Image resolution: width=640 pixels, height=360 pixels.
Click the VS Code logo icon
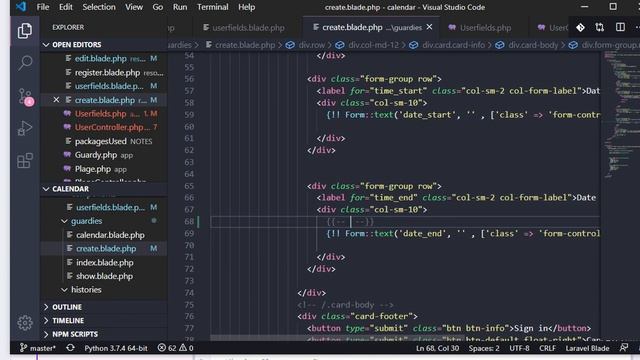(x=20, y=7)
